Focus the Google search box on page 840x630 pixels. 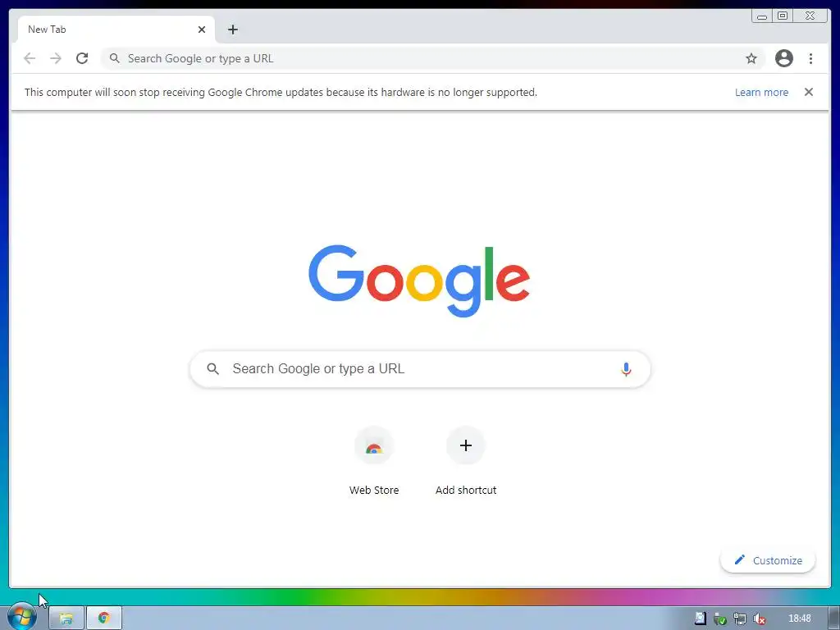pyautogui.click(x=420, y=368)
